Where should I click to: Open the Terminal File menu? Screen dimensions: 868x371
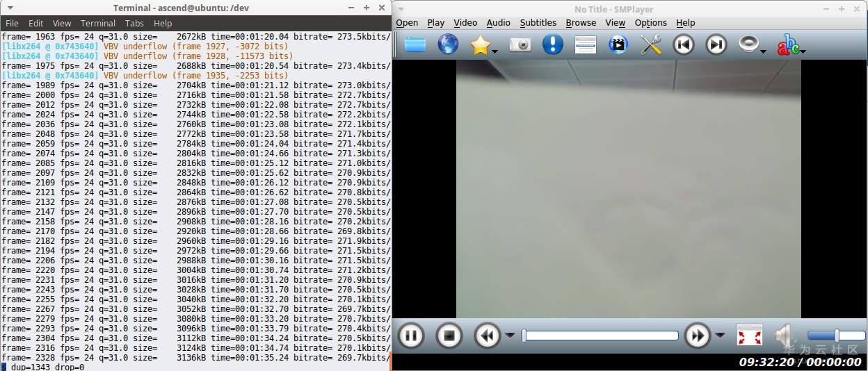point(12,23)
